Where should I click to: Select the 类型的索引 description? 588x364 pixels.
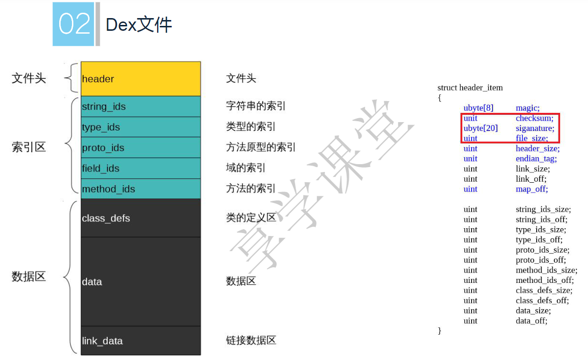click(251, 127)
